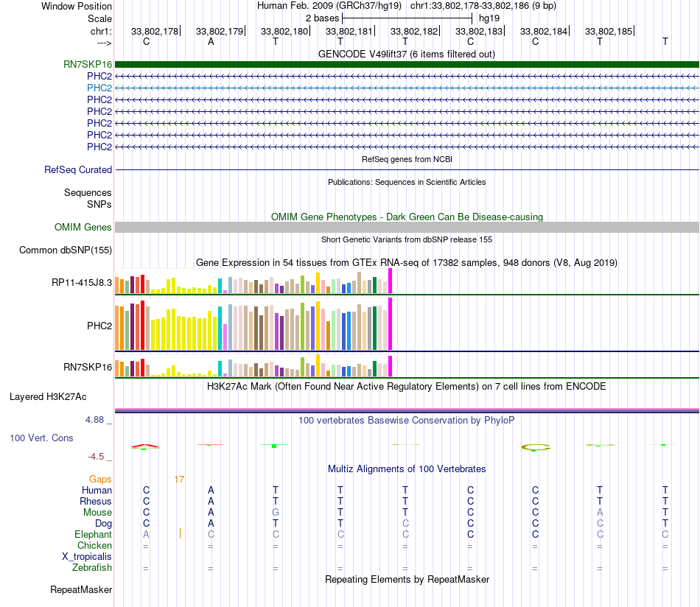Click the gray OMIM Genes bar

(407, 227)
